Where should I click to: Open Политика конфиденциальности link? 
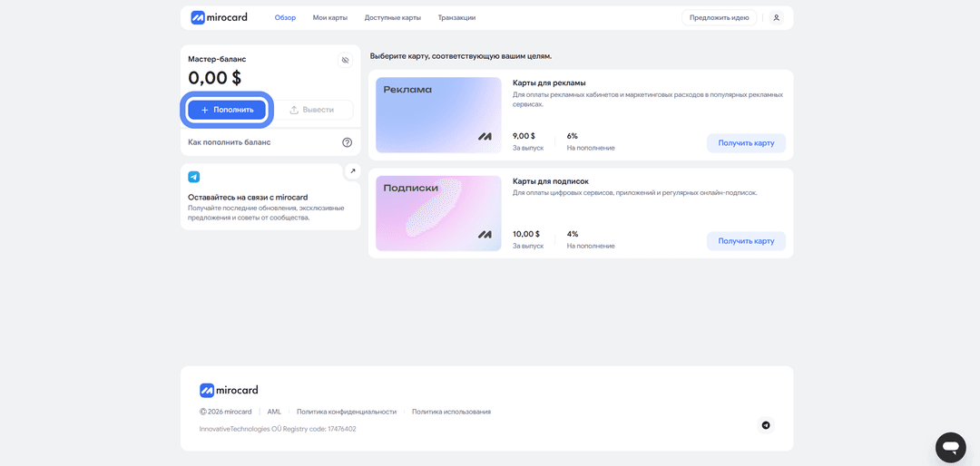click(x=347, y=412)
